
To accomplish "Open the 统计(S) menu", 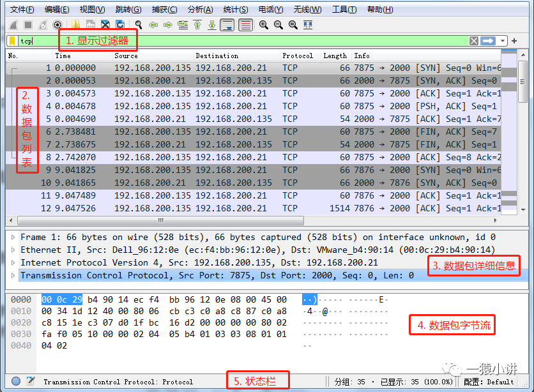I will (x=236, y=10).
